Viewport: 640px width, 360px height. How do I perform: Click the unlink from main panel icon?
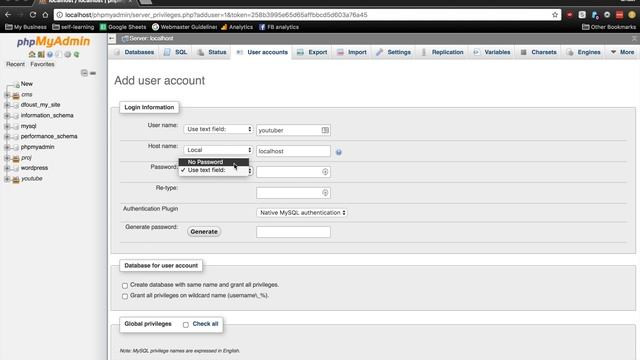(93, 73)
